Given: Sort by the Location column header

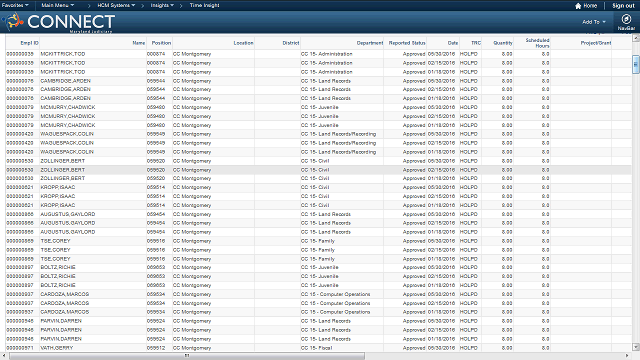Looking at the screenshot, I should (x=243, y=43).
